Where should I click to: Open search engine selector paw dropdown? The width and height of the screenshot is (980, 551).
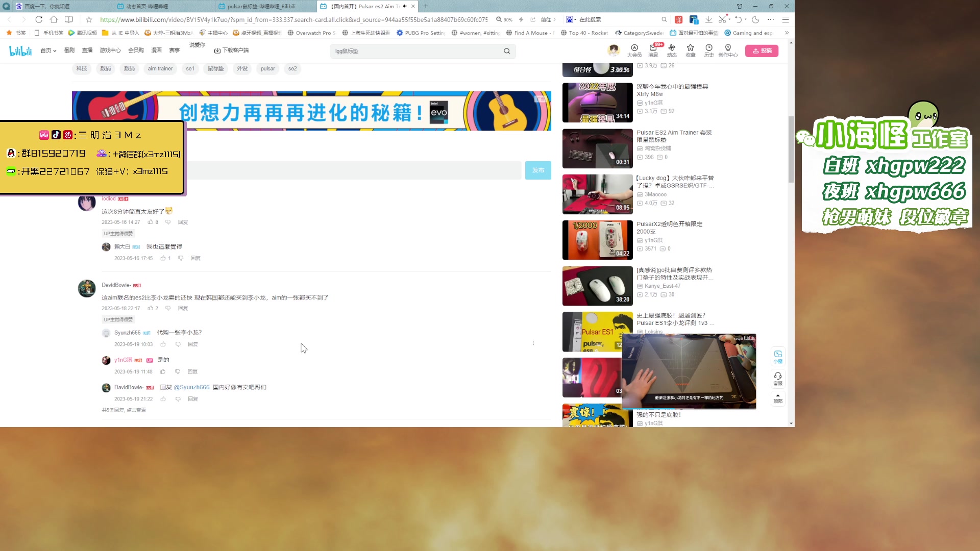tap(571, 19)
